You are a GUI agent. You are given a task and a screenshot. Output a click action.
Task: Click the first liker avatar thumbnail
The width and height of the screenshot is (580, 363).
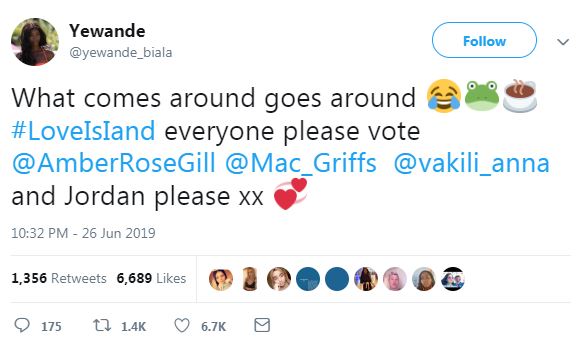(x=221, y=279)
